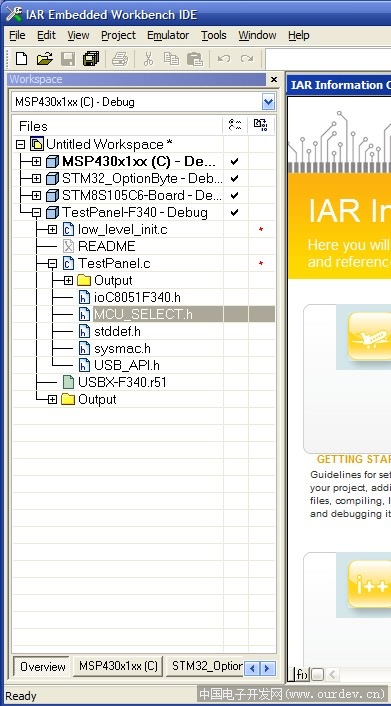Select the MCU_SELECT.h file
Viewport: 391px width, 706px height.
143,314
